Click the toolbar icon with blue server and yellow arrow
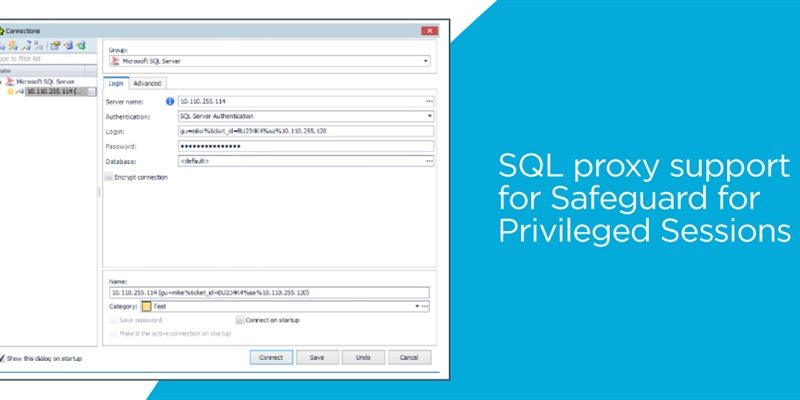The image size is (800, 400). coord(68,46)
